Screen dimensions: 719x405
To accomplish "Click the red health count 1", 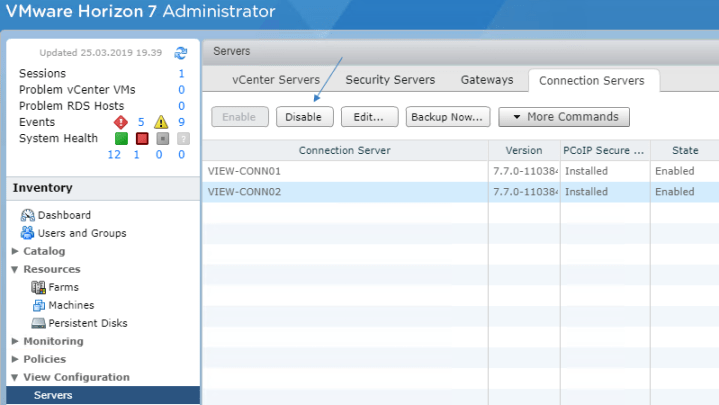I will pos(137,155).
